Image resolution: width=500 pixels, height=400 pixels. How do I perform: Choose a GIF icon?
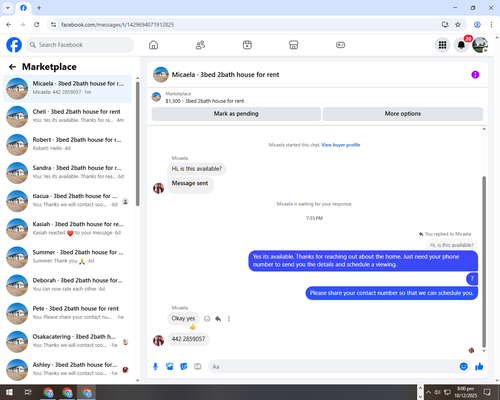(x=198, y=367)
